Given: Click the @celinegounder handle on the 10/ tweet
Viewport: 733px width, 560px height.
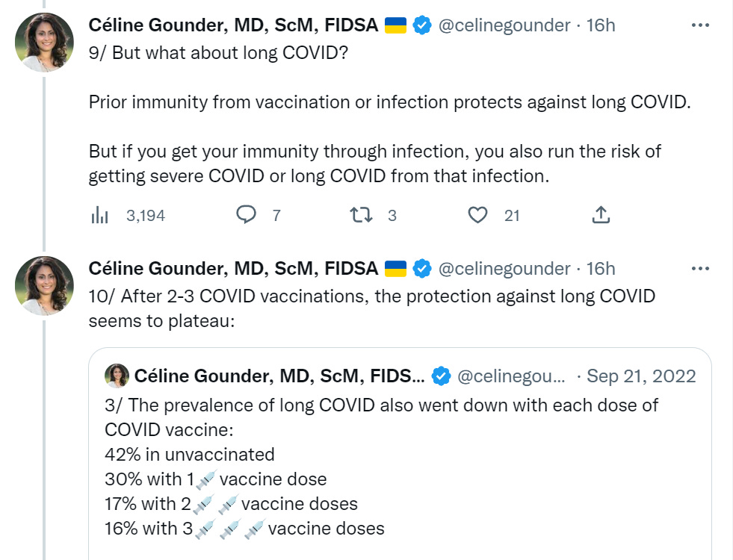Looking at the screenshot, I should pyautogui.click(x=504, y=269).
